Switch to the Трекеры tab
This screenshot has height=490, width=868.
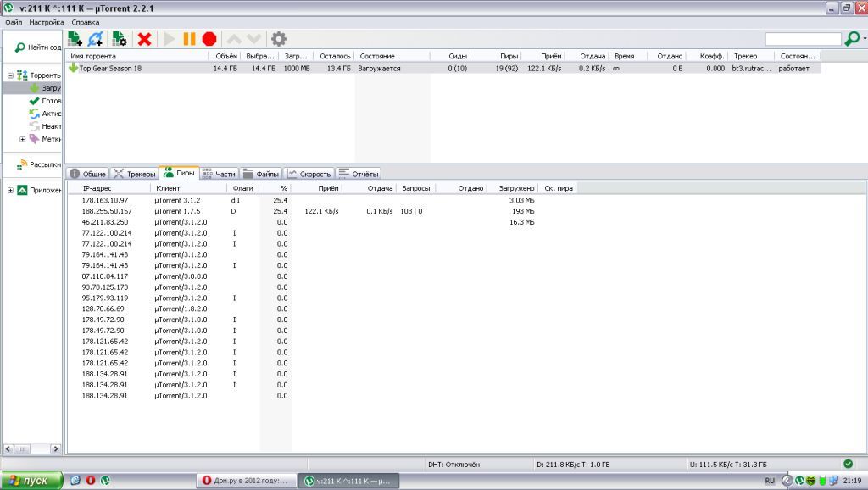pos(135,173)
